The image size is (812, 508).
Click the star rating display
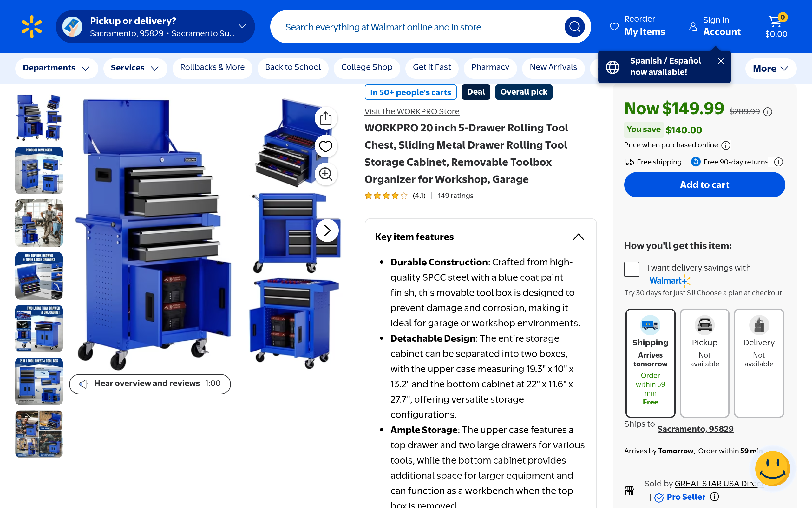(x=386, y=196)
